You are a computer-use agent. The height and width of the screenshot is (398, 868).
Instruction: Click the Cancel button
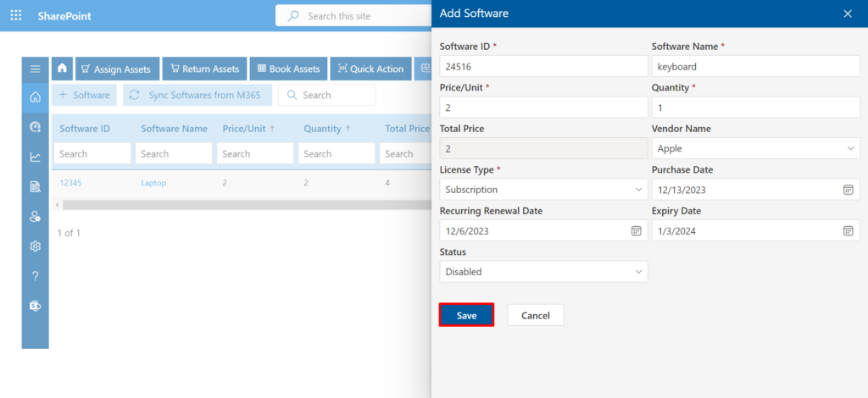click(535, 315)
